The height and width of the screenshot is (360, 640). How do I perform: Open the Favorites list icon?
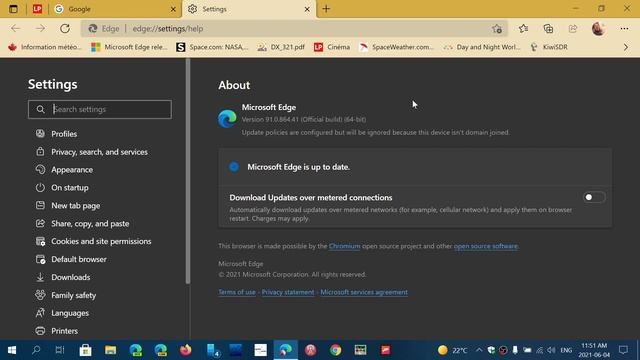click(x=524, y=29)
